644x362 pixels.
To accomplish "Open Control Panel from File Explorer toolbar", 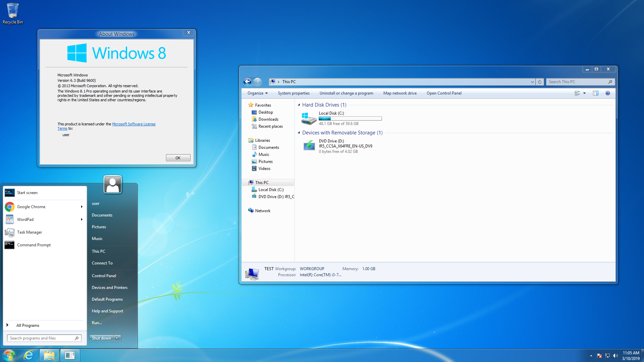I will click(444, 93).
